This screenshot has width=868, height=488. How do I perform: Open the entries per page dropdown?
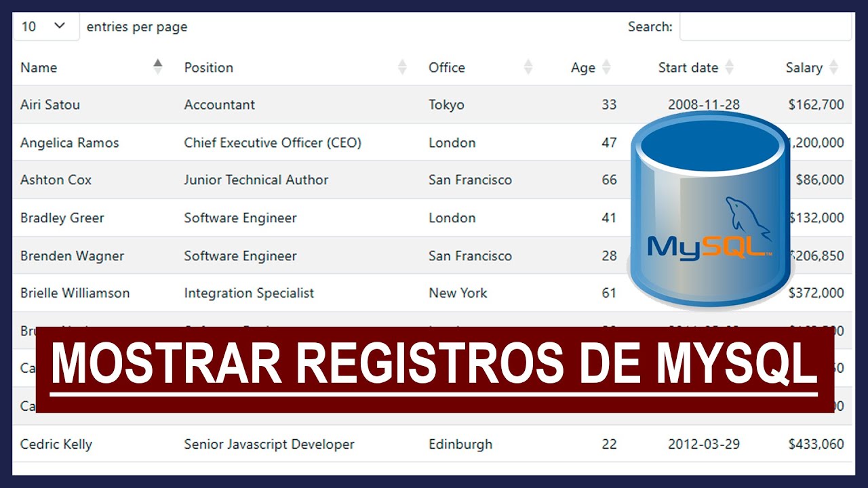point(46,26)
